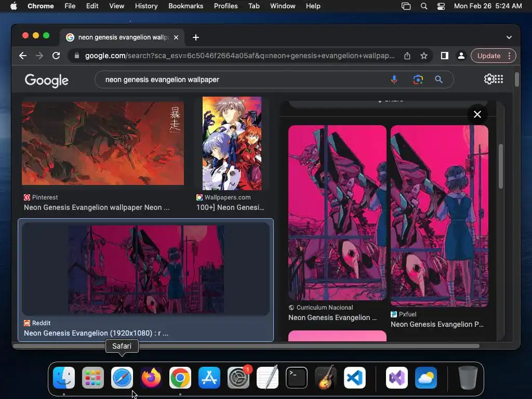
Task: Click the Wallpapers.com source link
Action: [223, 197]
